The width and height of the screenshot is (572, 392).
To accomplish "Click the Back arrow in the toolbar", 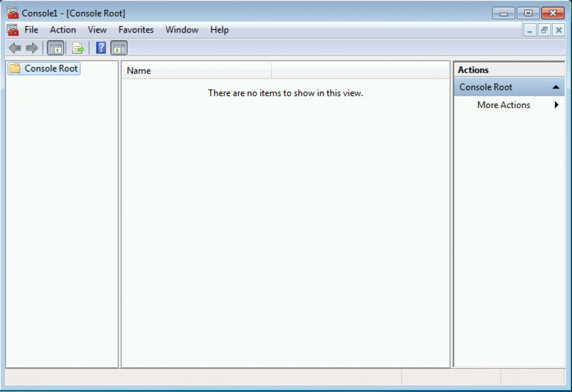I will tap(15, 48).
